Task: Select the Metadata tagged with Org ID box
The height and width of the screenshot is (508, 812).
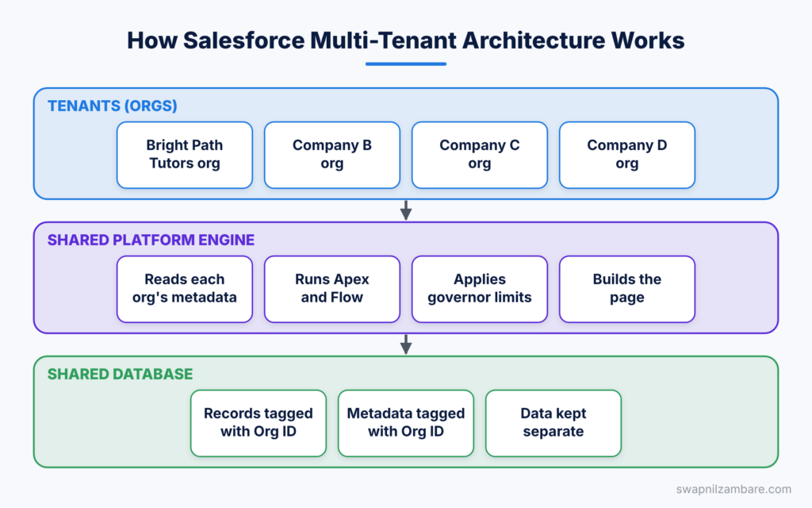Action: (x=406, y=423)
